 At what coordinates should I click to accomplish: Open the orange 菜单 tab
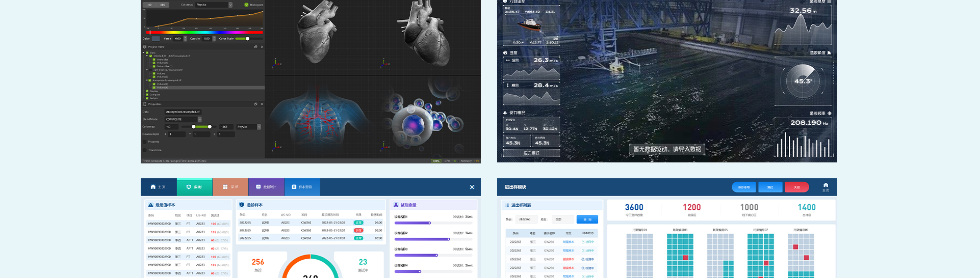tap(230, 187)
